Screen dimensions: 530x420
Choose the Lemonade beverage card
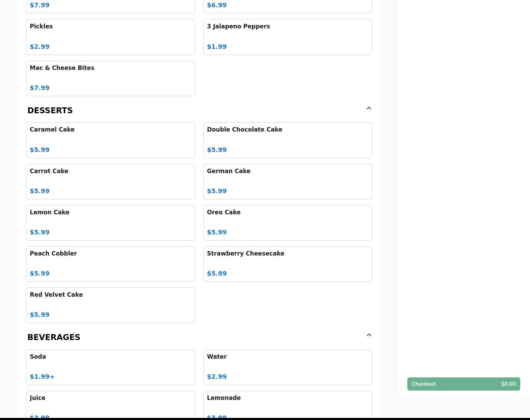point(288,405)
